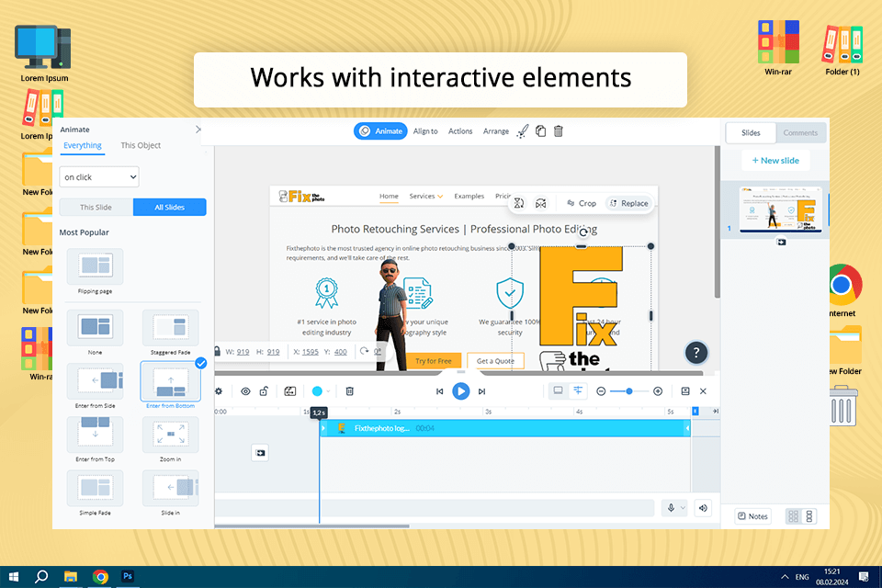
Task: Switch to the Everything tab
Action: coord(83,145)
